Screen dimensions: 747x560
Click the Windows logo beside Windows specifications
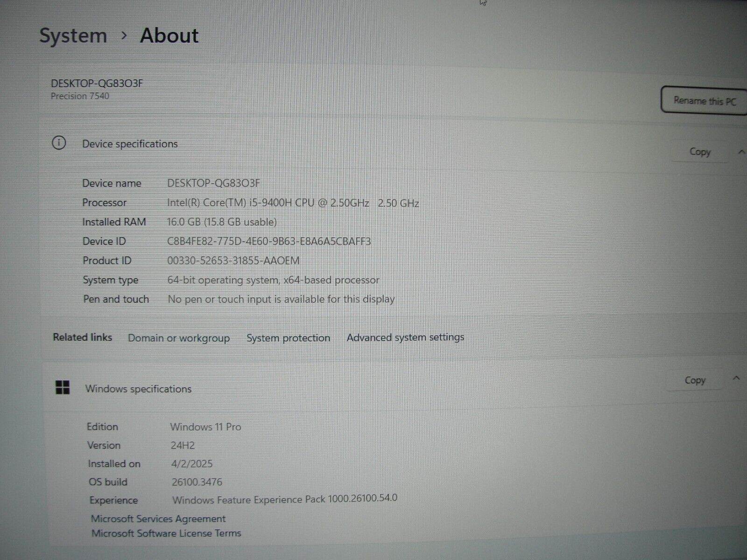63,387
